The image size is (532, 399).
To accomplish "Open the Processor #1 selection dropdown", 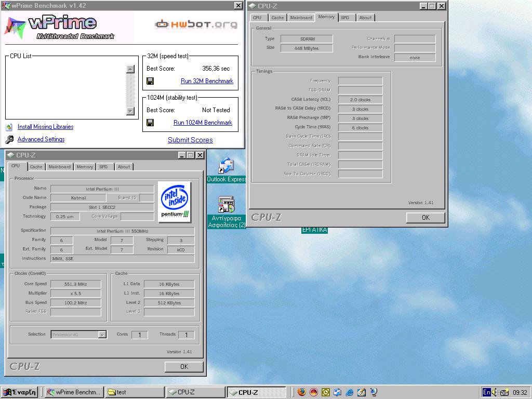I will coord(102,335).
